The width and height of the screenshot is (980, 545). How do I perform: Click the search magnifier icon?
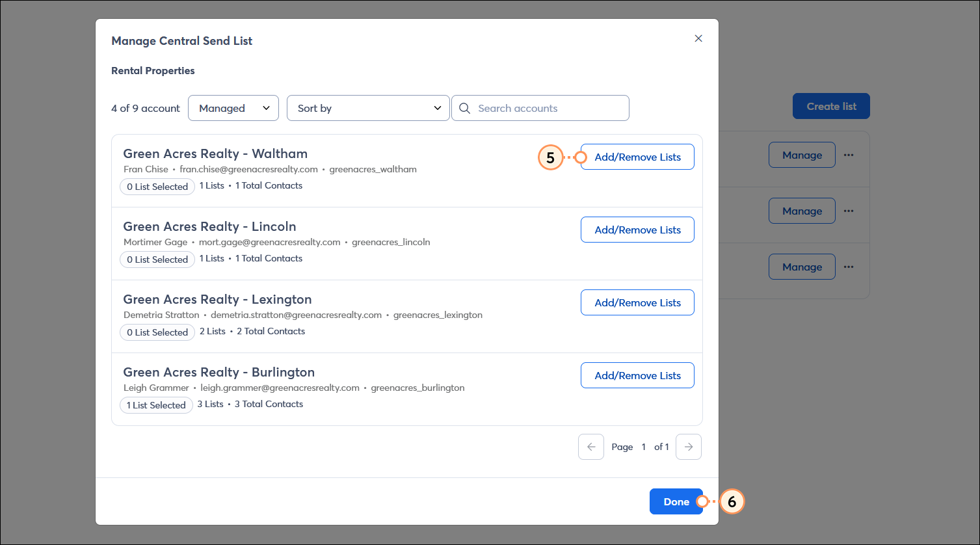[464, 108]
